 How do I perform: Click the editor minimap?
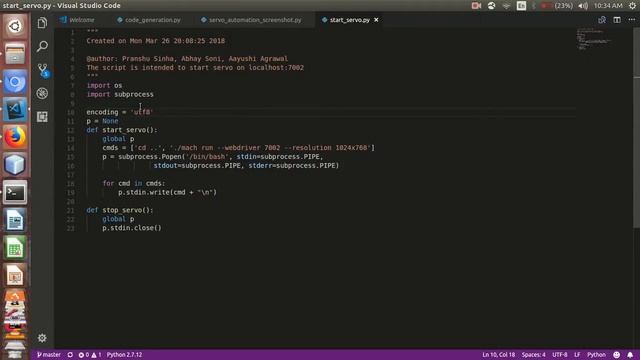(x=594, y=39)
